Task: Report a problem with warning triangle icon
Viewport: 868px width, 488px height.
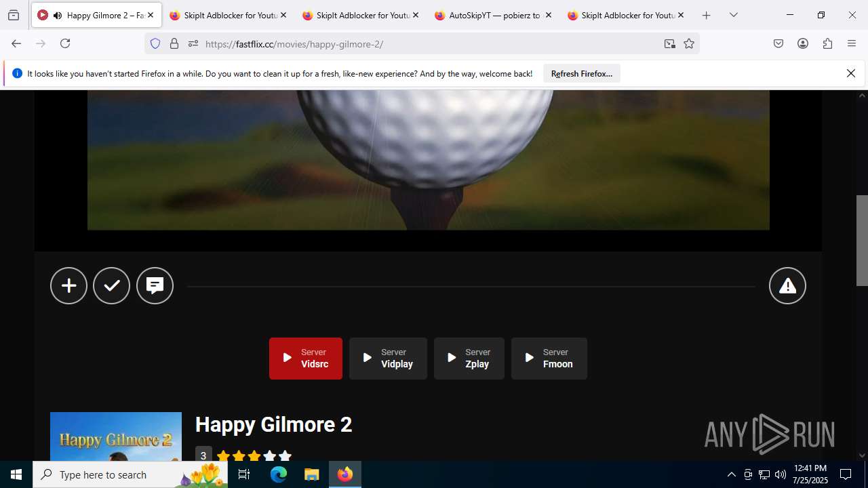Action: pos(787,286)
